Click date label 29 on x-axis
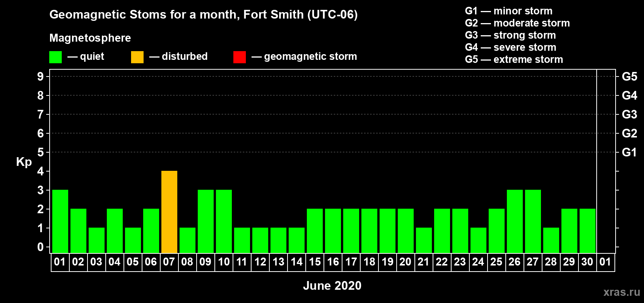This screenshot has height=303, width=644. 569,262
